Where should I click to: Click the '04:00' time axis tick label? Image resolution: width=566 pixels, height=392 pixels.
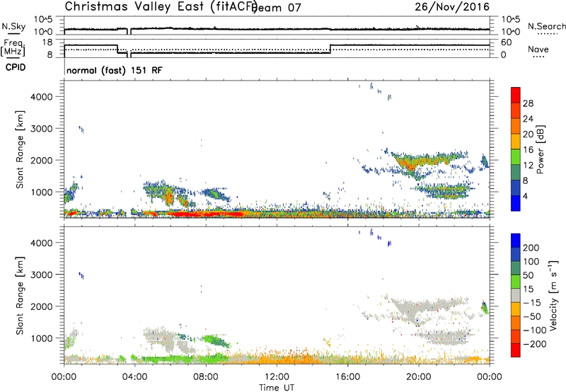point(134,377)
